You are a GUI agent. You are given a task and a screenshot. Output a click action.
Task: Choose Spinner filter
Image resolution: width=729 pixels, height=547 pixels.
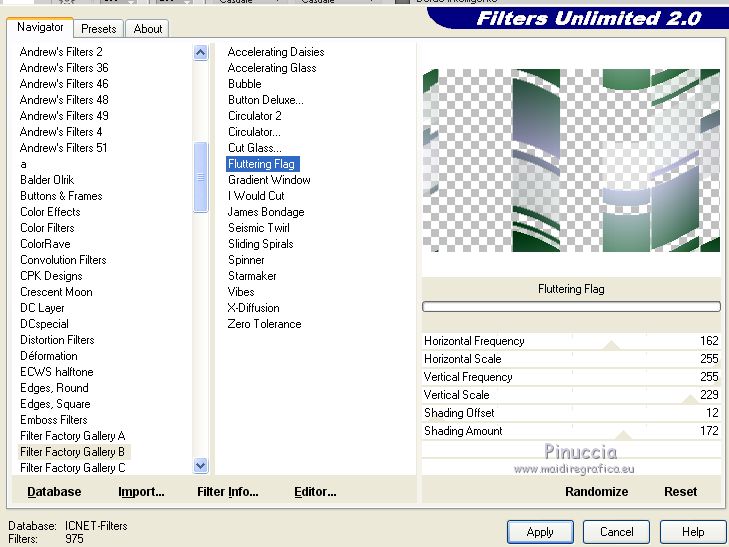pos(246,260)
